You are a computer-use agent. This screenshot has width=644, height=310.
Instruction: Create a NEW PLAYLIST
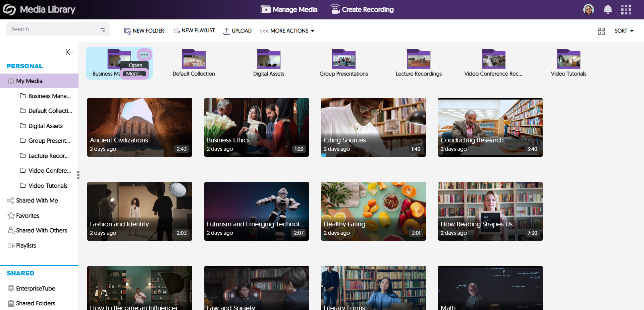[194, 31]
